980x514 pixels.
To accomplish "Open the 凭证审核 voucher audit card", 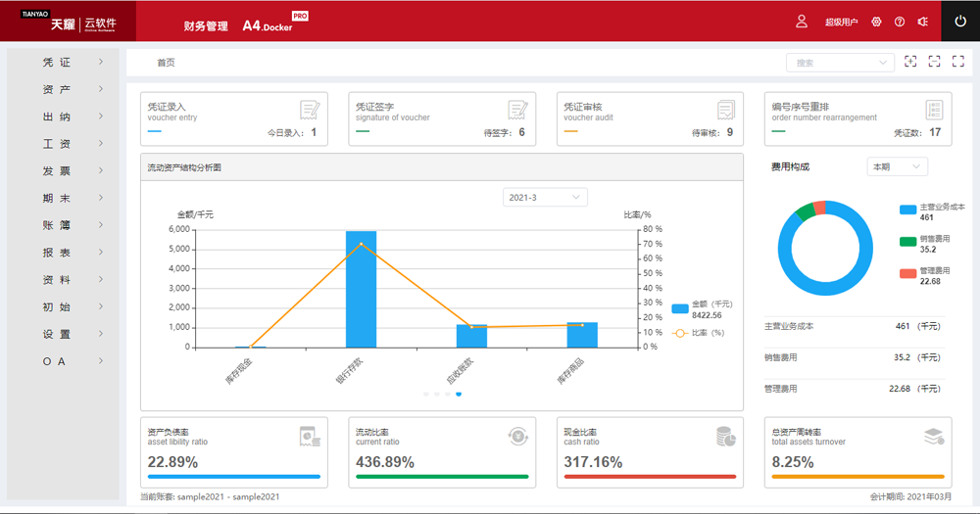I will coord(647,118).
